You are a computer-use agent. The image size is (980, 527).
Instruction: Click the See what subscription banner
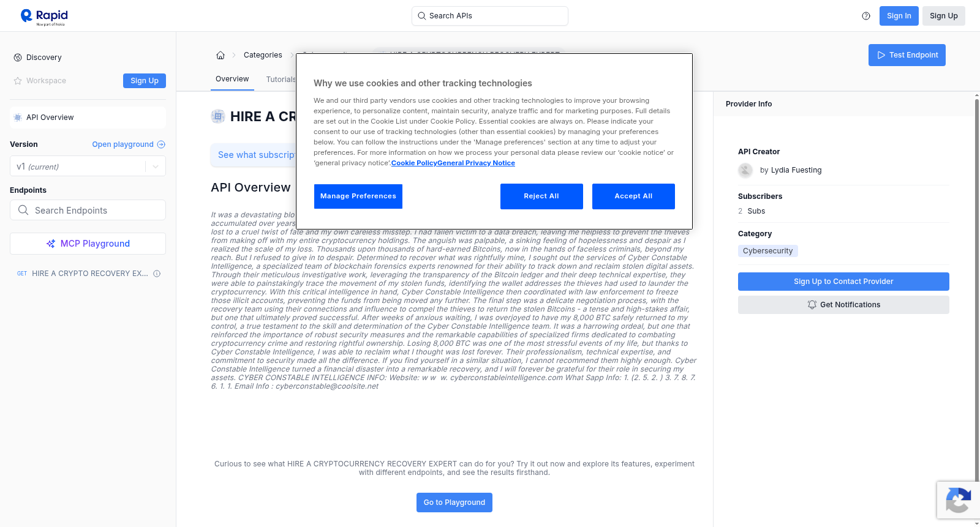254,155
